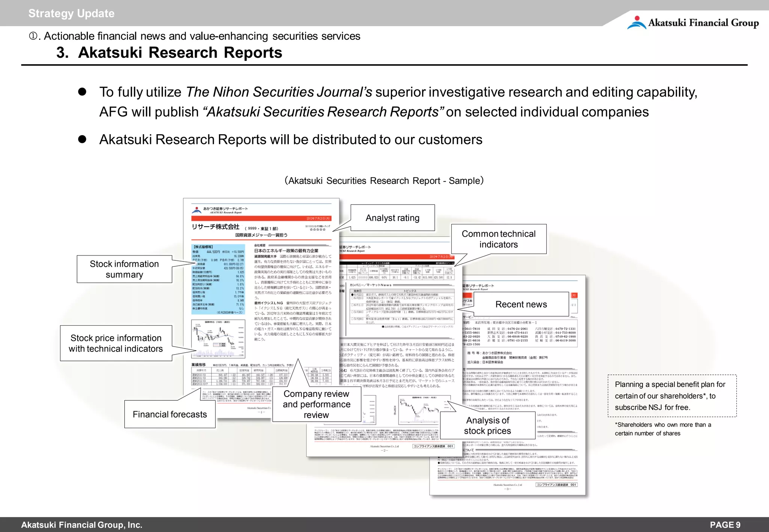The image size is (769, 532).
Task: Click the candlestick chart on first report page
Action: [218, 339]
